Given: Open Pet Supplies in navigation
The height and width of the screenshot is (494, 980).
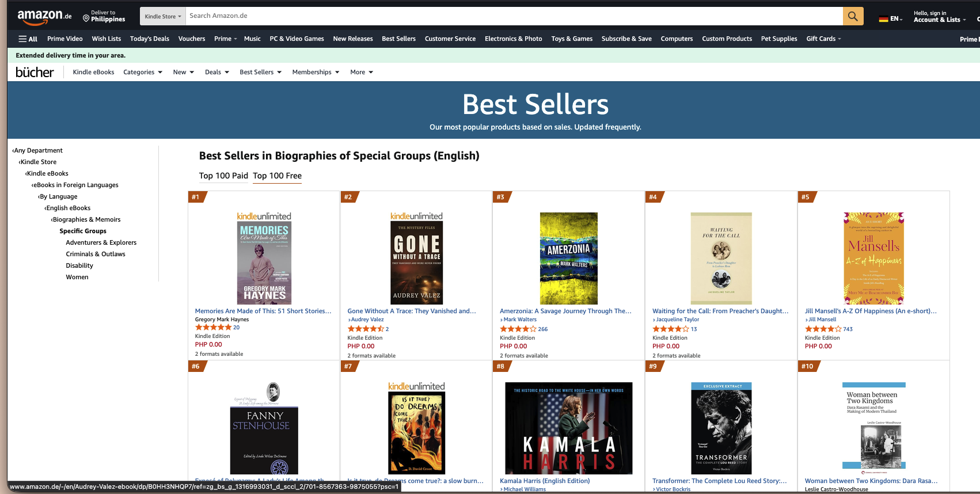Looking at the screenshot, I should point(779,39).
